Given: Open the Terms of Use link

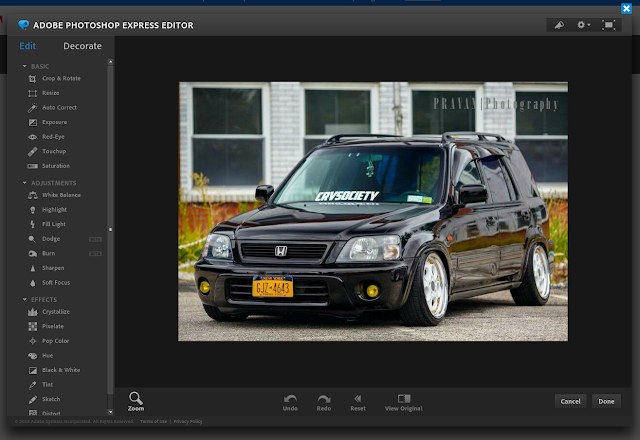Looking at the screenshot, I should pos(153,421).
